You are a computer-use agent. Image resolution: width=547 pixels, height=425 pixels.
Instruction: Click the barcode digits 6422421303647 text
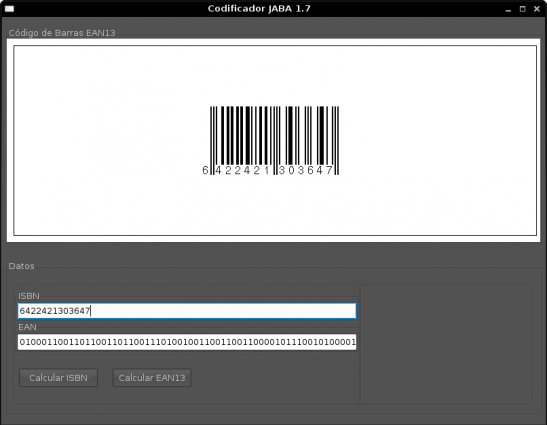(268, 170)
